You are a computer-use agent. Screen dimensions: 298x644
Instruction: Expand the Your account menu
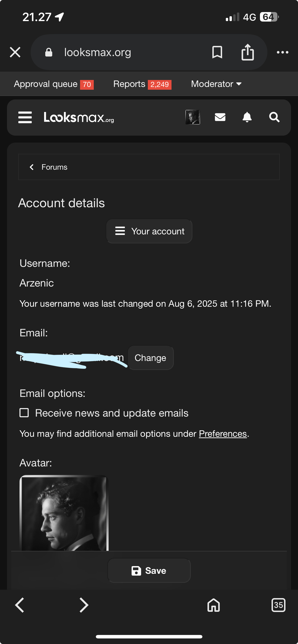(149, 231)
